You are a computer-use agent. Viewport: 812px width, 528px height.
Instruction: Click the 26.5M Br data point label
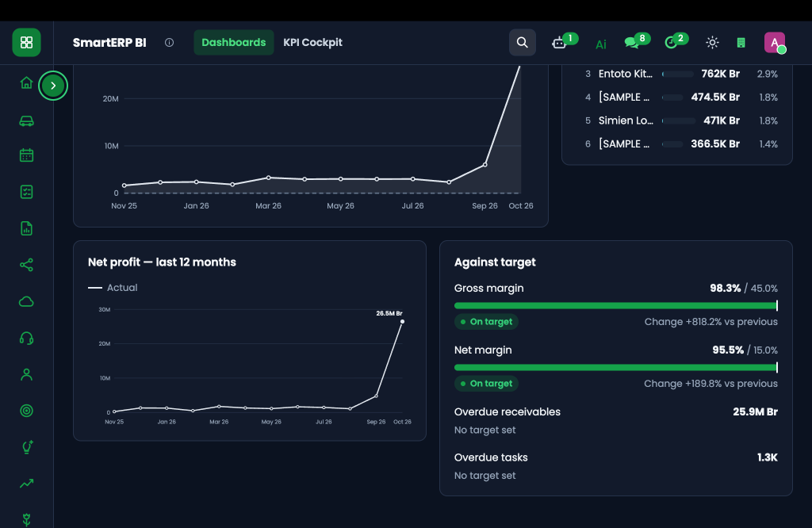click(x=389, y=313)
